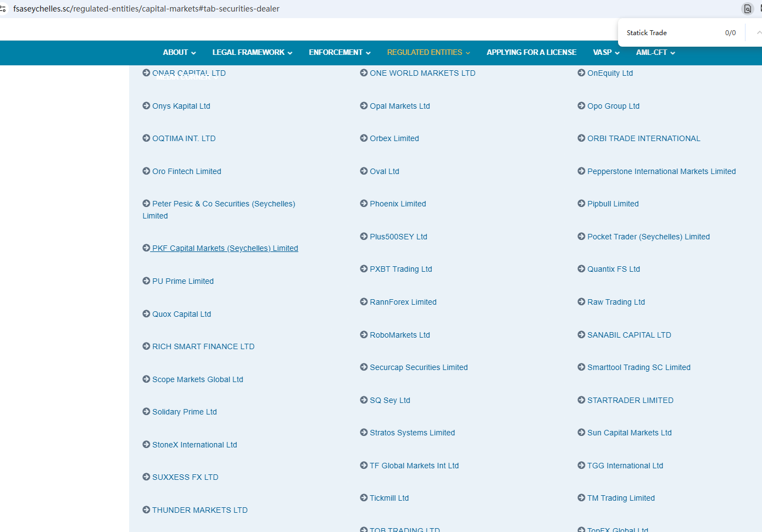The image size is (762, 532).
Task: Open the ORBI TRADE INTERNATIONAL link
Action: [644, 138]
